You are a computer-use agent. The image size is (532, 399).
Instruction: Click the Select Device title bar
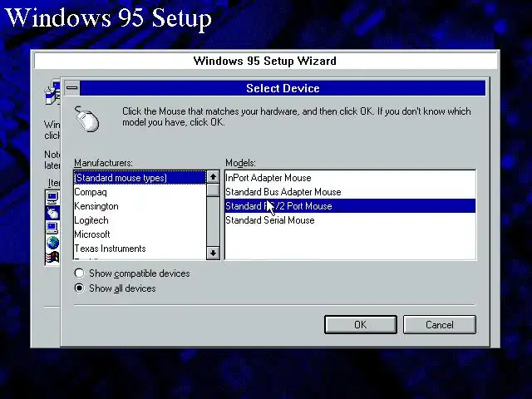click(x=283, y=88)
